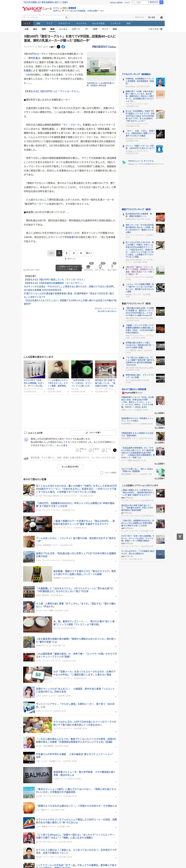Share article on Facebook icon under headline

coord(63,47)
